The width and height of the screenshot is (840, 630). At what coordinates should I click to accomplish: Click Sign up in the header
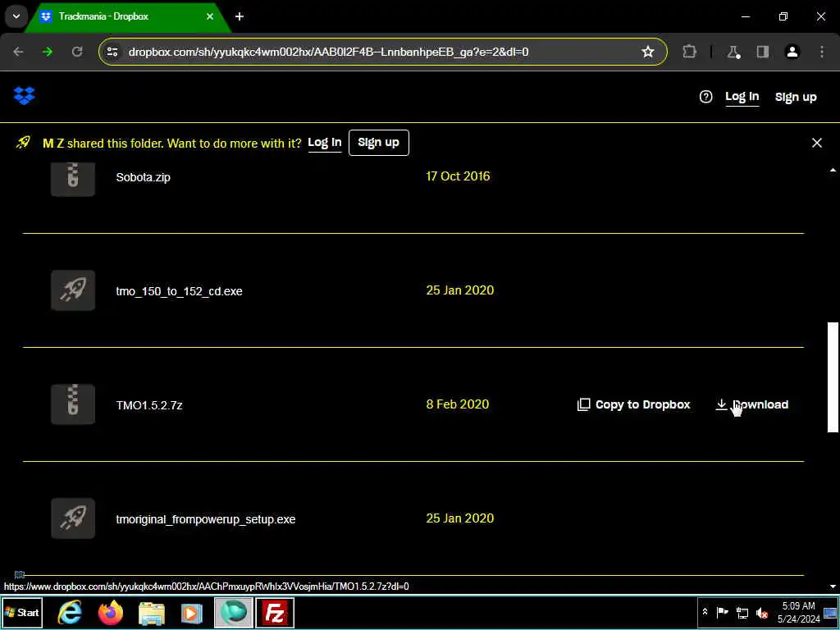click(x=796, y=97)
